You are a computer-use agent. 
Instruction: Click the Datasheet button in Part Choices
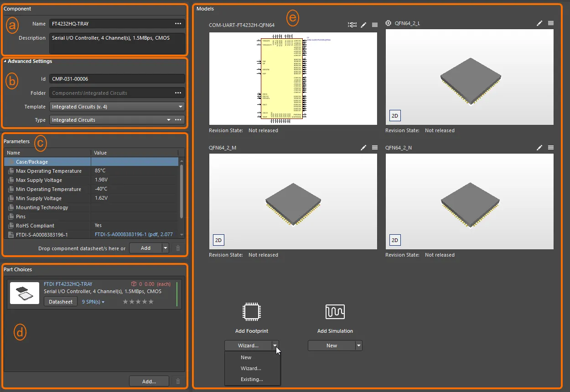coord(61,302)
